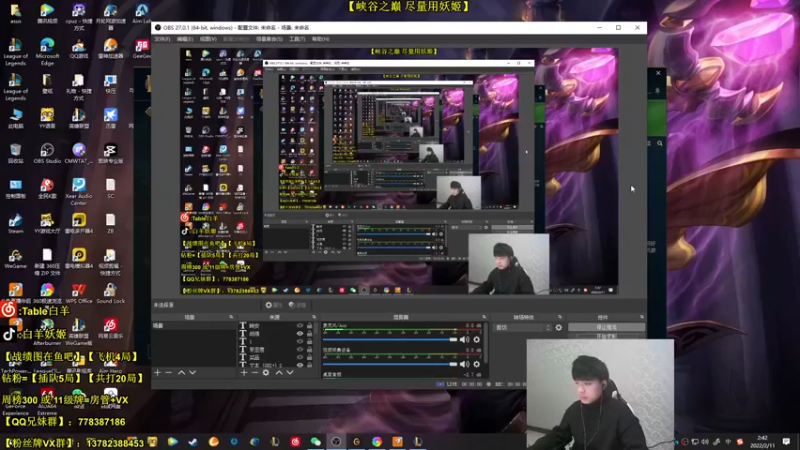This screenshot has height=450, width=800.
Task: Toggle visibility of fourth text source
Action: click(x=300, y=349)
